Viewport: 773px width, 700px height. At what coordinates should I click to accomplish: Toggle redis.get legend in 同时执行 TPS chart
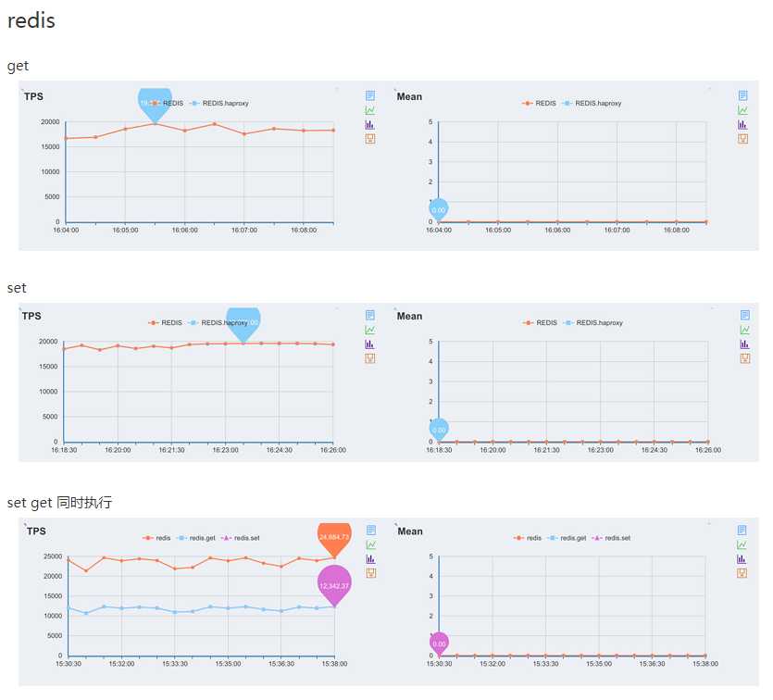point(195,538)
